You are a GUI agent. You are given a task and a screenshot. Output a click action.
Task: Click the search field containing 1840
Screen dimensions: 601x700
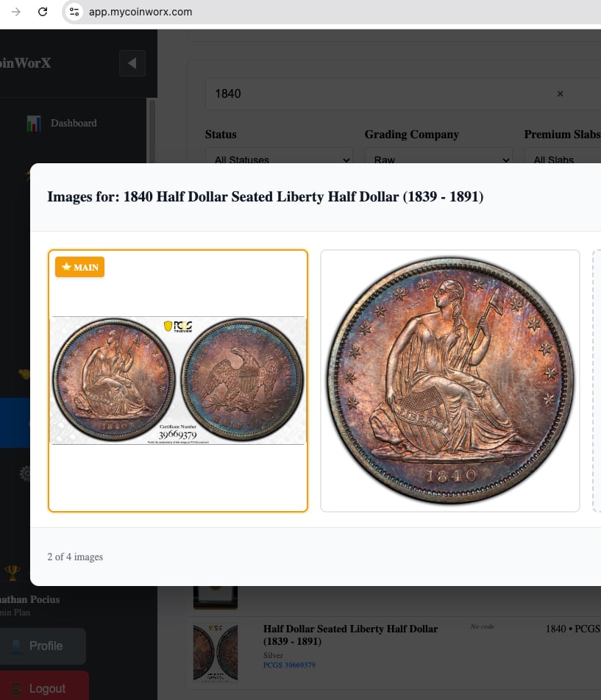pos(384,94)
